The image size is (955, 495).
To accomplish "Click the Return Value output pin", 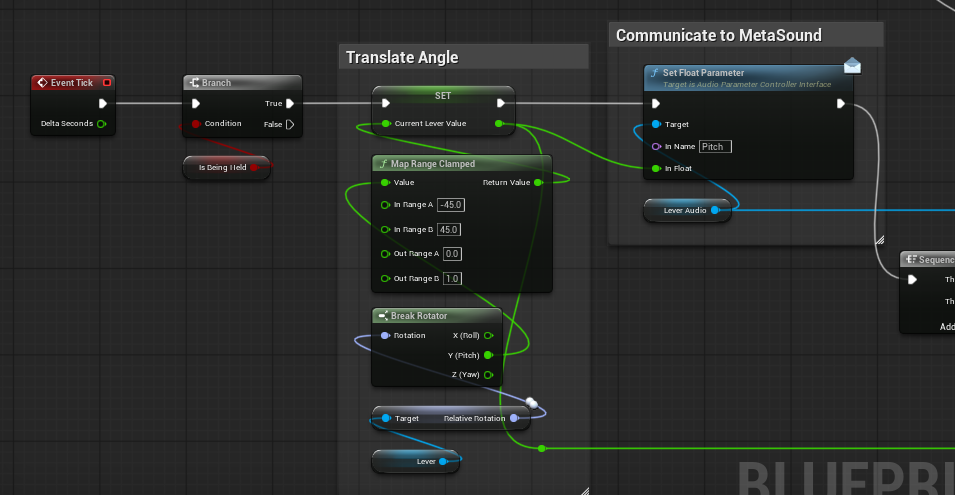I will [538, 183].
